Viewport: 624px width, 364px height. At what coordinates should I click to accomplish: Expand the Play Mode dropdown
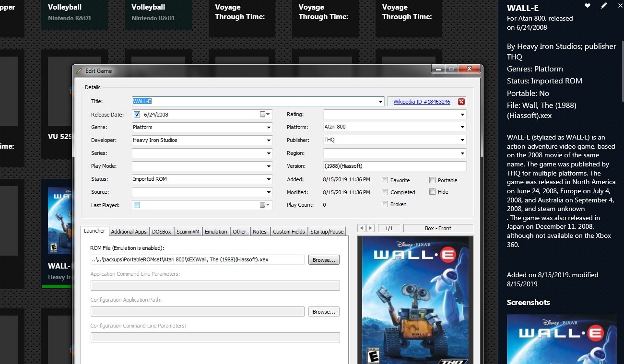pyautogui.click(x=269, y=166)
